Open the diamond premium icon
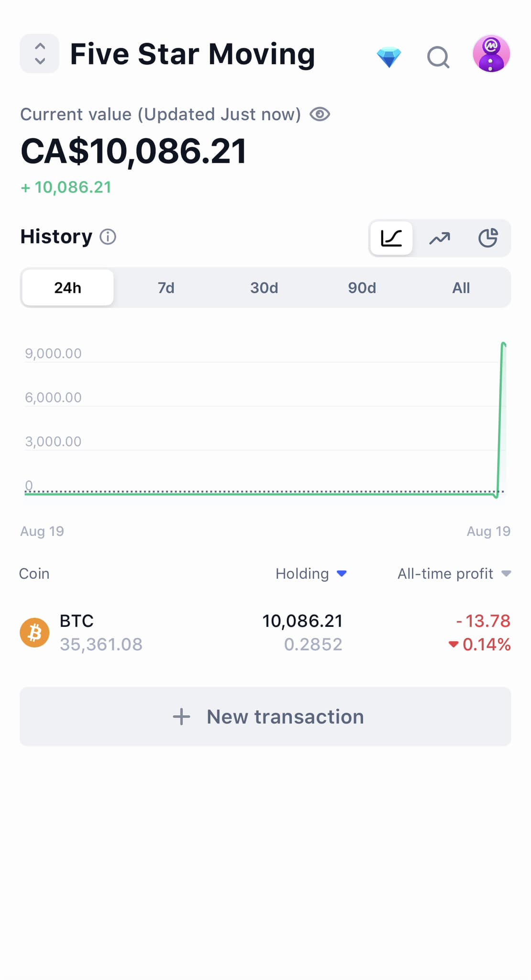This screenshot has width=531, height=980. (388, 57)
